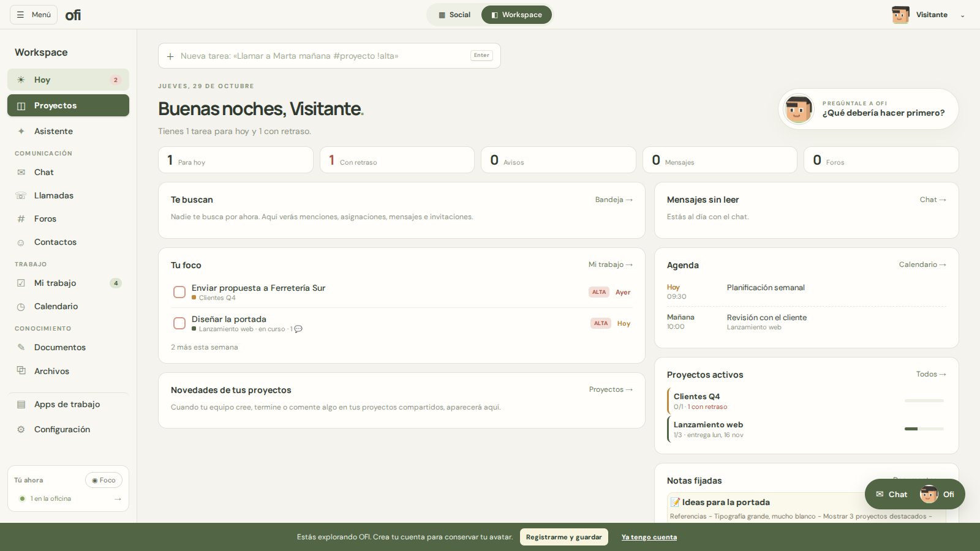The image size is (980, 551).
Task: Click 'Registrarme y guardar' button
Action: (x=564, y=537)
